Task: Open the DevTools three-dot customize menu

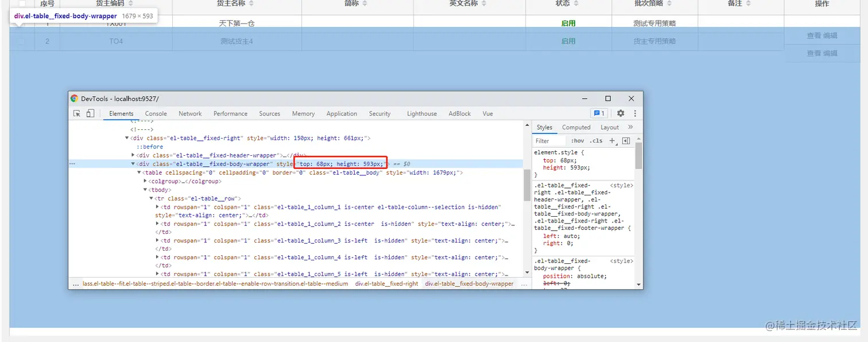Action: point(635,113)
